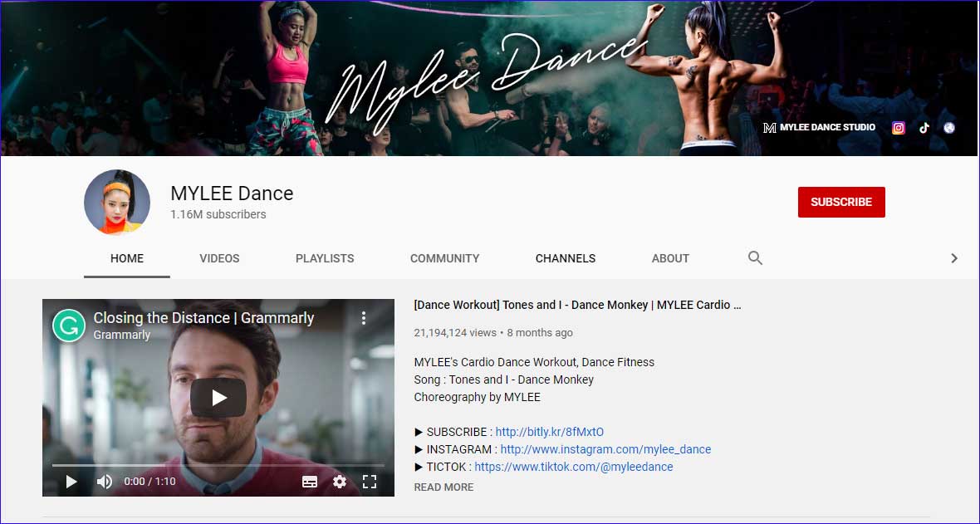Open the Grammarly logo in the video player
Screen dimensions: 980x524
coord(69,326)
